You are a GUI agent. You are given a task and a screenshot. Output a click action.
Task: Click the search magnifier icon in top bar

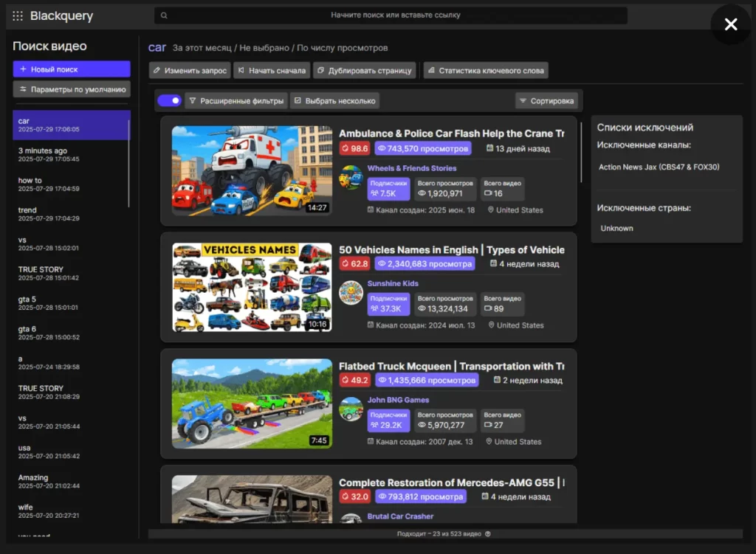tap(164, 15)
